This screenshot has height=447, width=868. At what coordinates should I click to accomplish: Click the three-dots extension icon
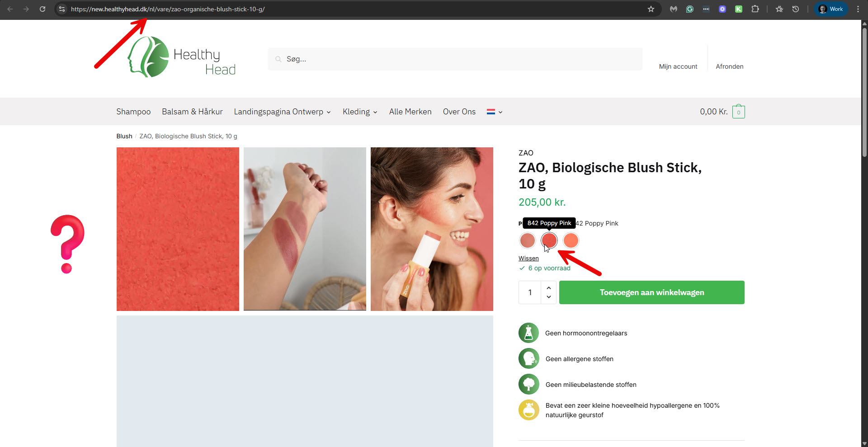[706, 9]
